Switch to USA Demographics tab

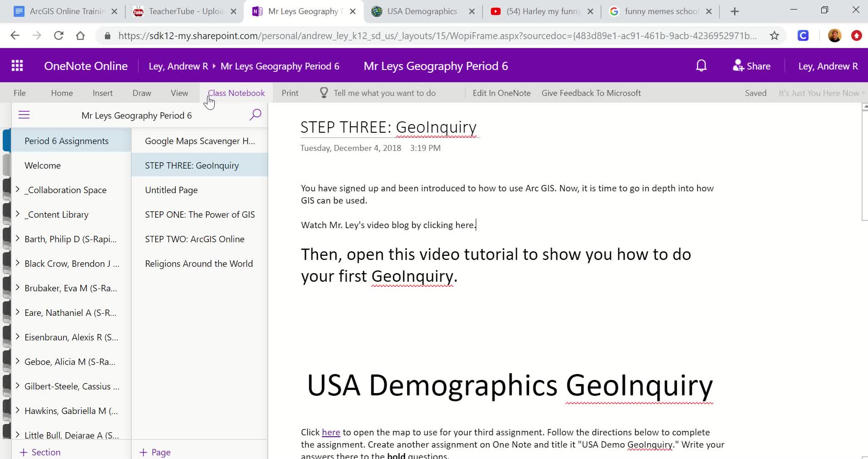[422, 11]
